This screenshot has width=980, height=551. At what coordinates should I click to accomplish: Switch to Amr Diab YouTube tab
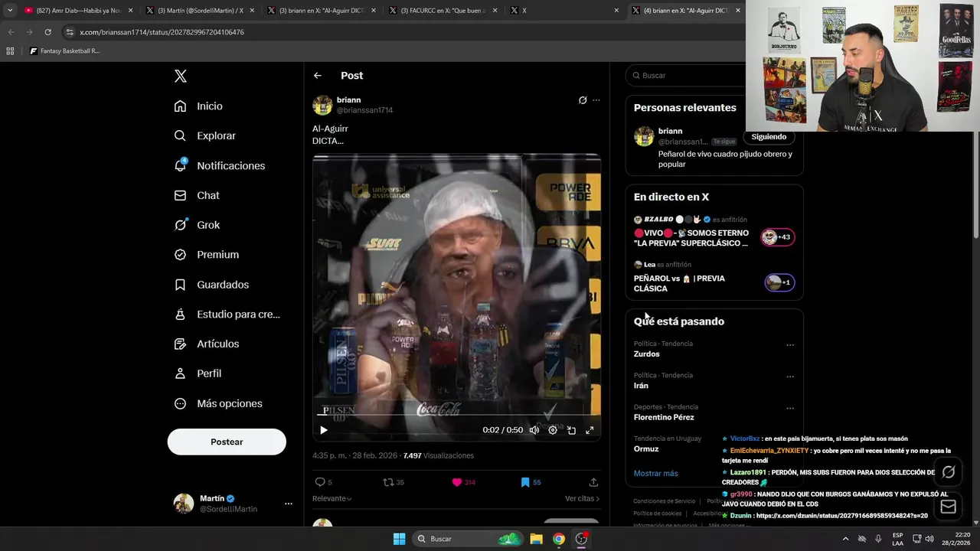78,11
